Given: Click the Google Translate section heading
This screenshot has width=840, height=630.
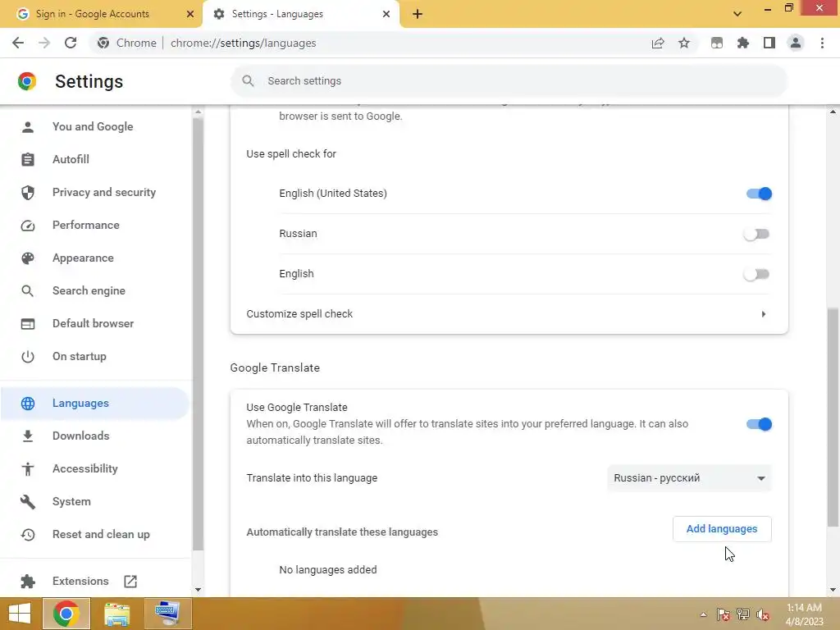Looking at the screenshot, I should pos(275,368).
